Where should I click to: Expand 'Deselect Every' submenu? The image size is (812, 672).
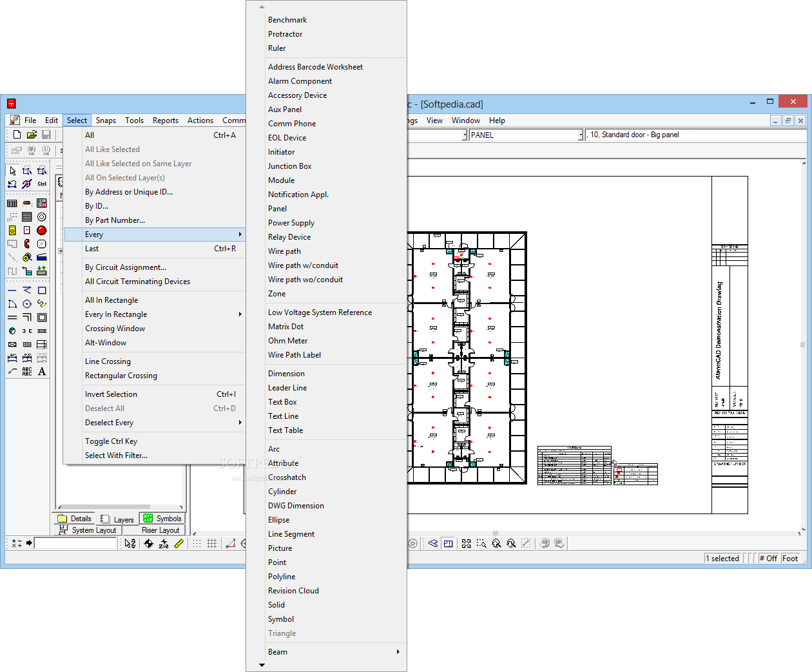240,423
